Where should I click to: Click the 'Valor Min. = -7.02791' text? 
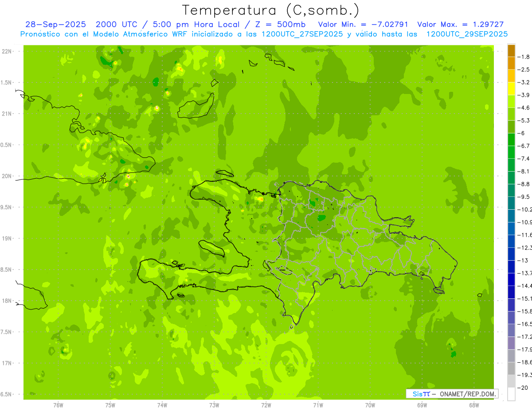[x=364, y=24]
